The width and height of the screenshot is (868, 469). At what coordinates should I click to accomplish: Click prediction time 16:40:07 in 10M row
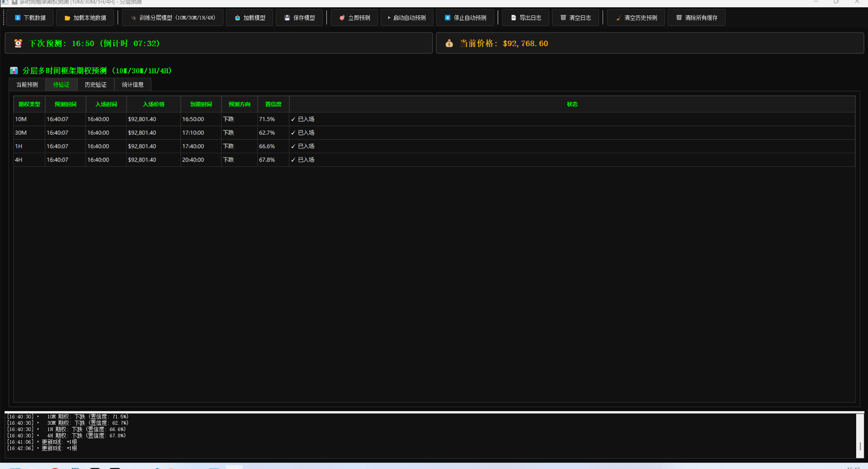click(65, 119)
